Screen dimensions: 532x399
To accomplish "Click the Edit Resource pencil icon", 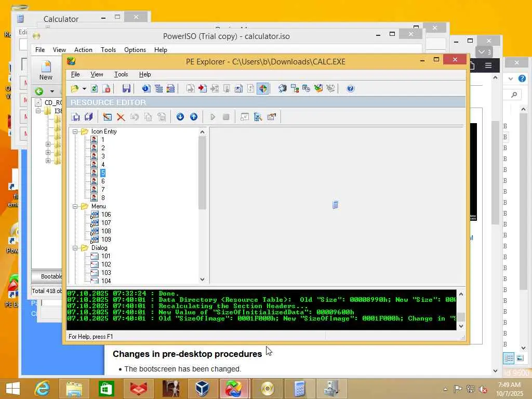I will (x=107, y=117).
